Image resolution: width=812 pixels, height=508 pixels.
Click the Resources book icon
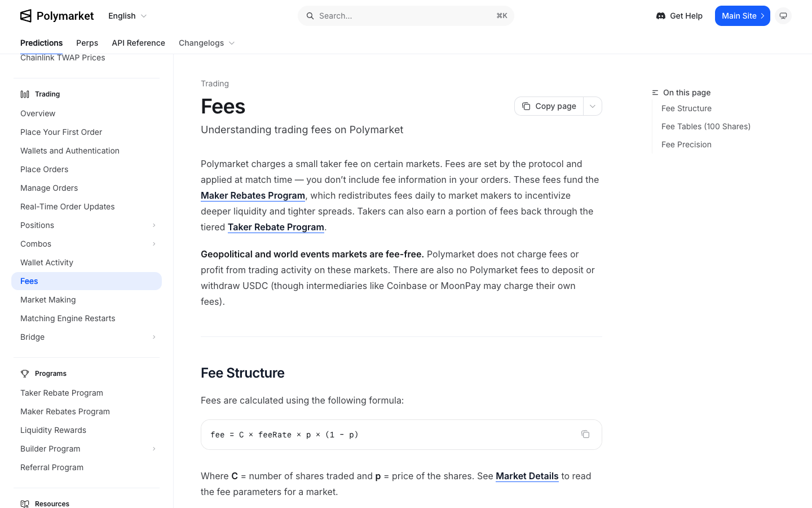[x=25, y=503]
